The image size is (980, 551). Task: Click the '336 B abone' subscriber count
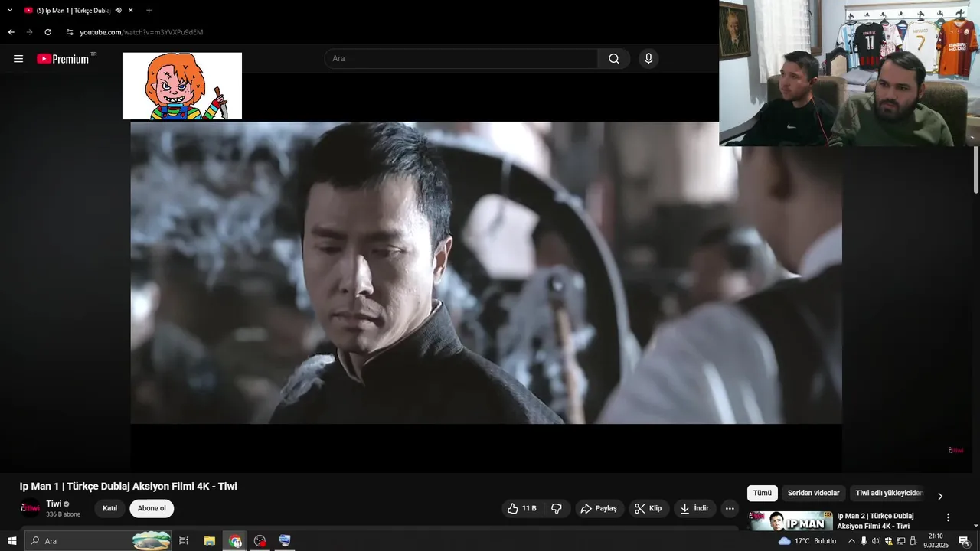point(63,514)
